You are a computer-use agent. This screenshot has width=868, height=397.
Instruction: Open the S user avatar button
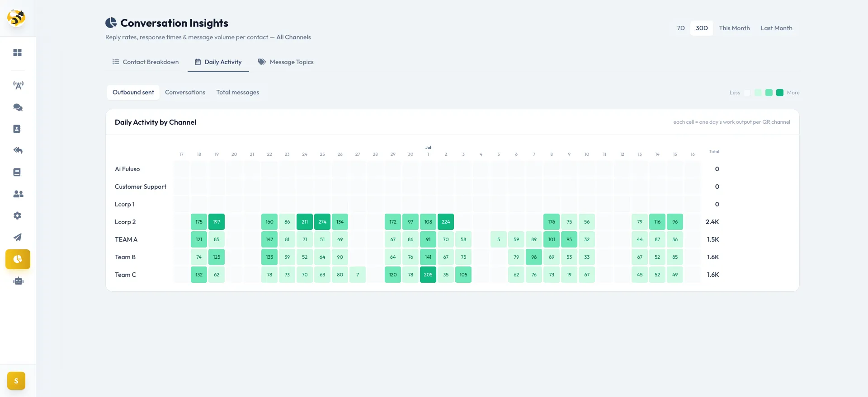pos(16,381)
